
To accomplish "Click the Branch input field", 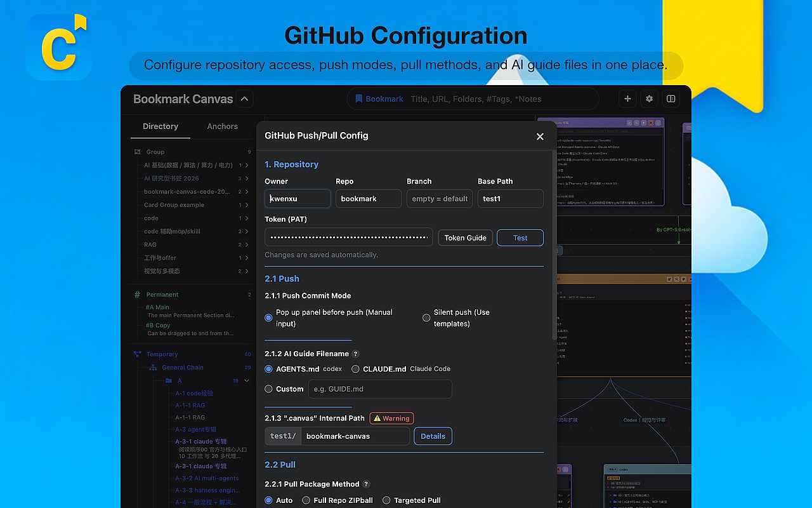I will tap(440, 199).
